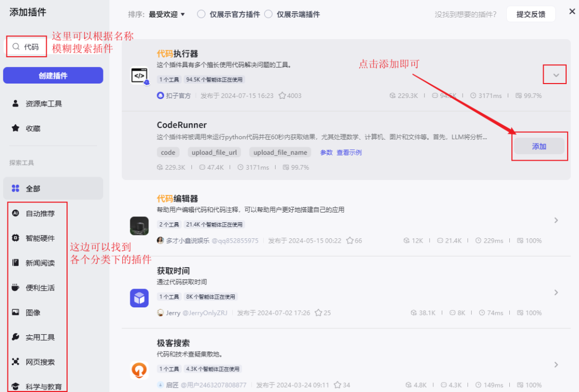
Task: Collapse the 代码执行器 plugin chevron
Action: click(556, 76)
